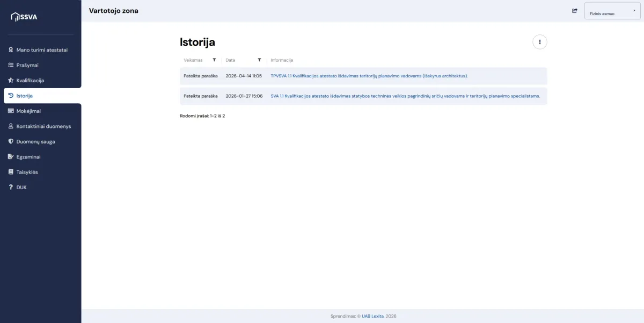Click the DUK question mark icon
Viewport: 644px width, 323px height.
pyautogui.click(x=11, y=188)
